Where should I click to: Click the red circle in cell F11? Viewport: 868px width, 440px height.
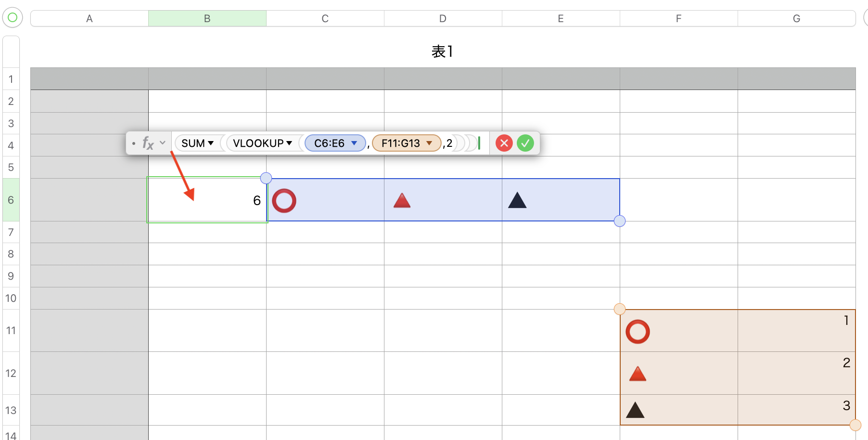pos(638,332)
